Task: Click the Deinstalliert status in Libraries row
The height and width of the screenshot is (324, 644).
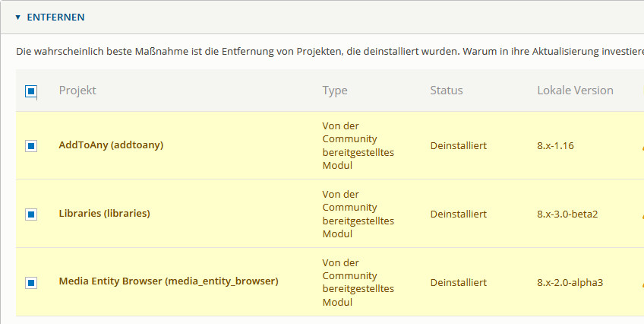Action: tap(459, 214)
